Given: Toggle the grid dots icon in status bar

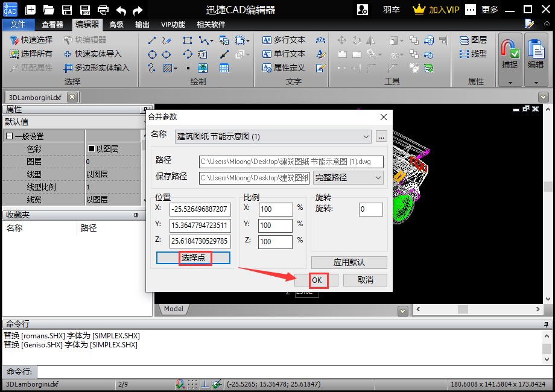Looking at the screenshot, I should pos(192,384).
